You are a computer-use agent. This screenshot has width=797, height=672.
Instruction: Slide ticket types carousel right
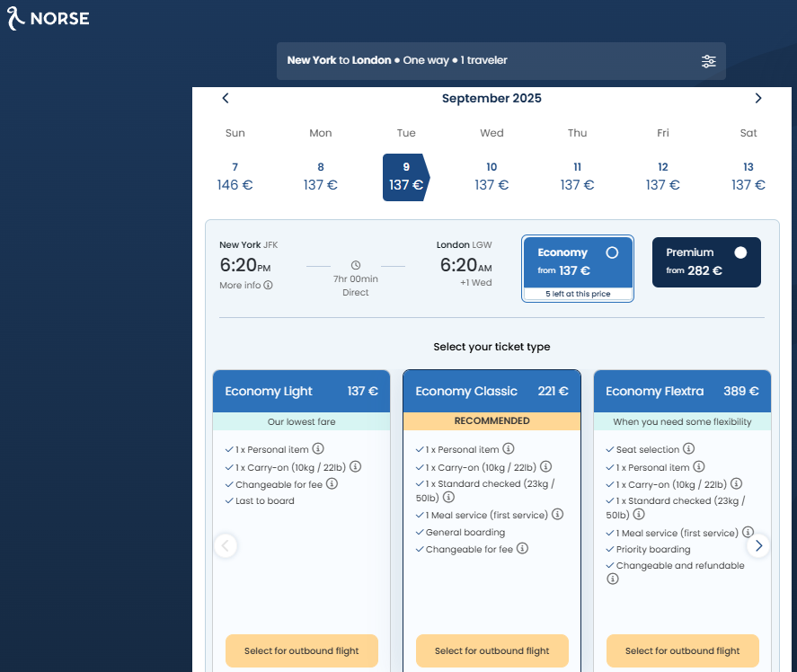click(758, 545)
